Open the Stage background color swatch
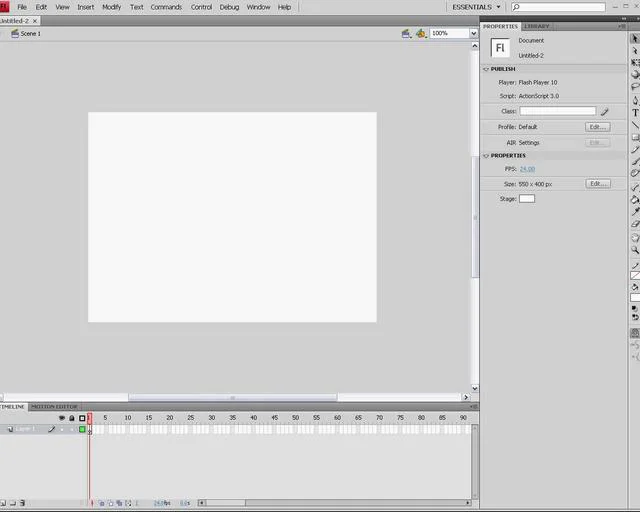This screenshot has width=640, height=512. tap(527, 199)
